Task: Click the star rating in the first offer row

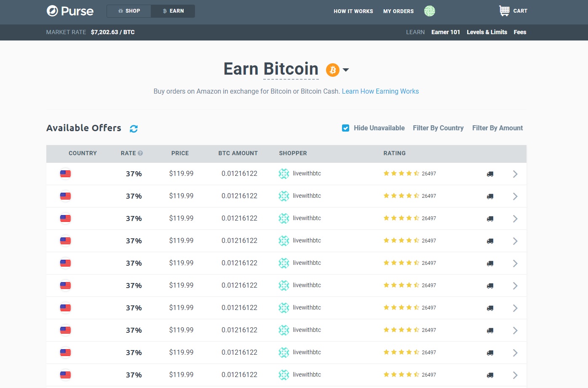Action: [x=401, y=173]
